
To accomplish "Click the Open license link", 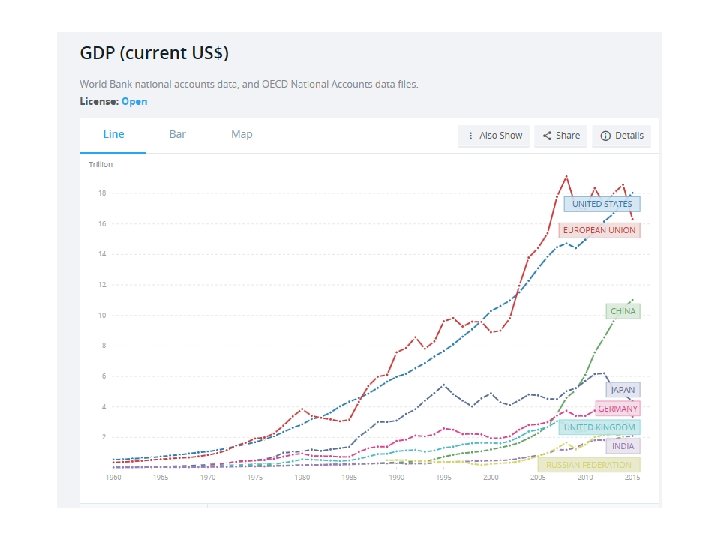I will click(x=134, y=101).
